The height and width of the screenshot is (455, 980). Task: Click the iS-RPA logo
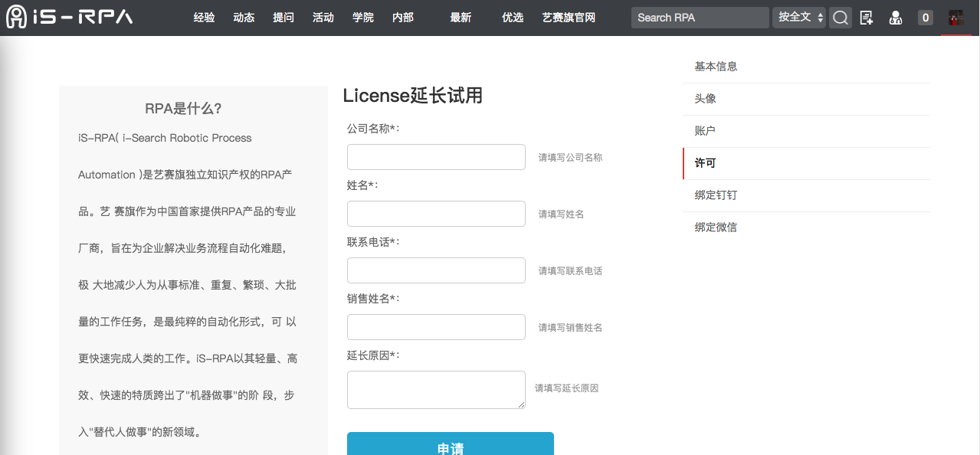pos(69,17)
